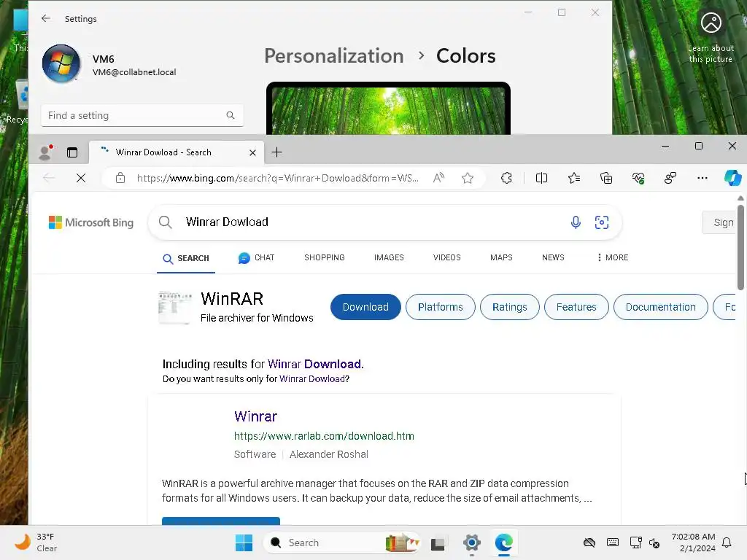The height and width of the screenshot is (560, 747).
Task: Click the VM6 account picture in Settings
Action: pos(61,63)
